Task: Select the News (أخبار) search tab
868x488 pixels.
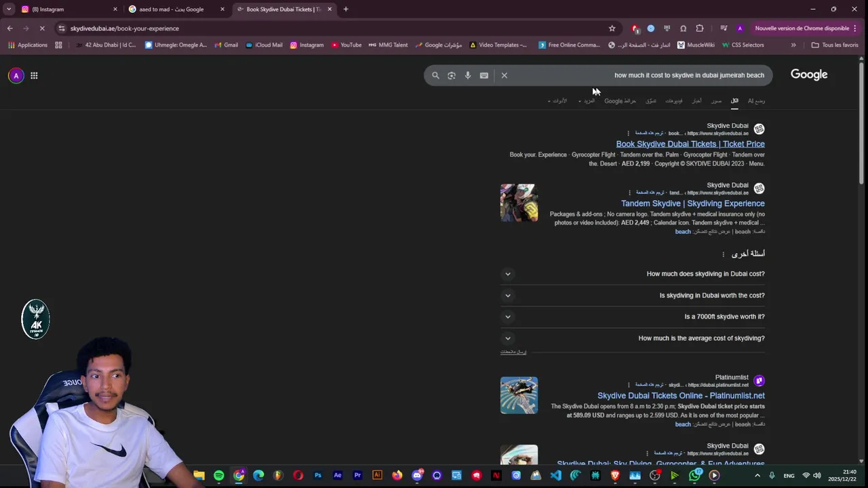Action: click(696, 101)
